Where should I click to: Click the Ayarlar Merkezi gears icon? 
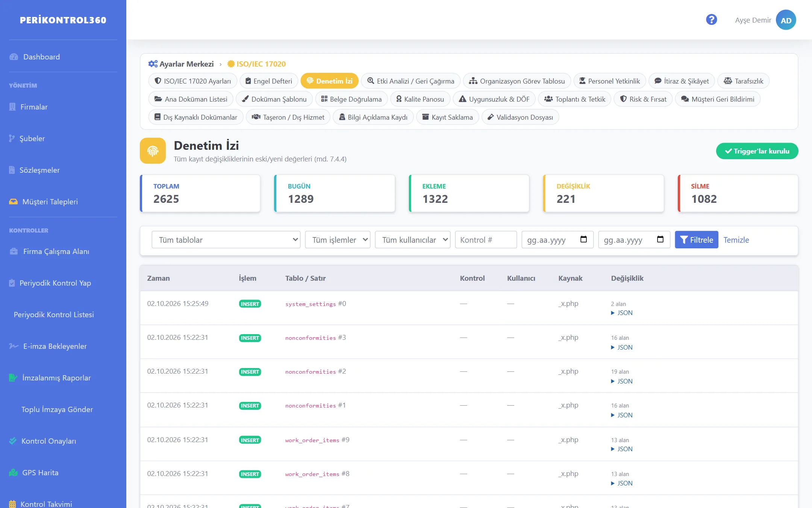[153, 64]
